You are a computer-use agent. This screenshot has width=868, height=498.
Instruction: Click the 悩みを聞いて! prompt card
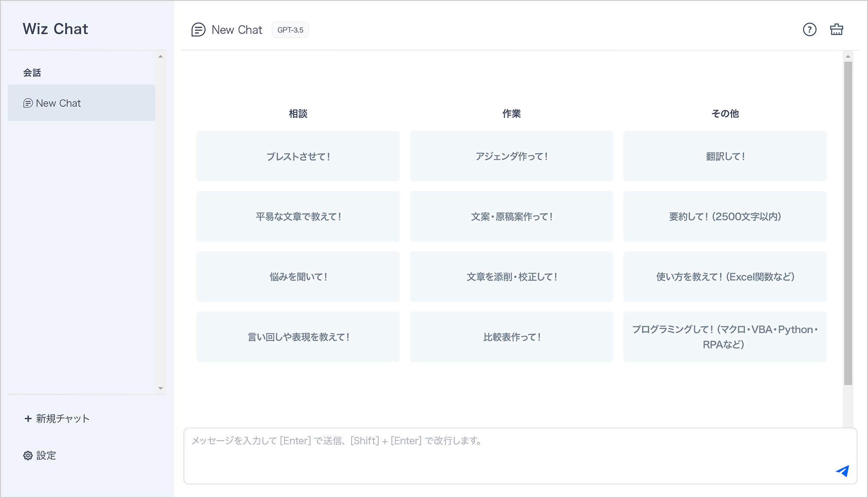pyautogui.click(x=298, y=277)
